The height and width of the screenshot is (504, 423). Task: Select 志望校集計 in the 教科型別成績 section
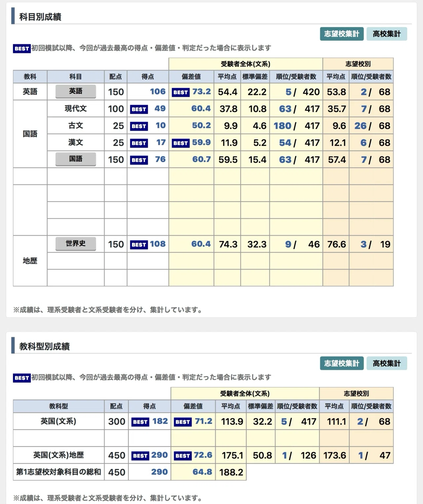point(342,363)
